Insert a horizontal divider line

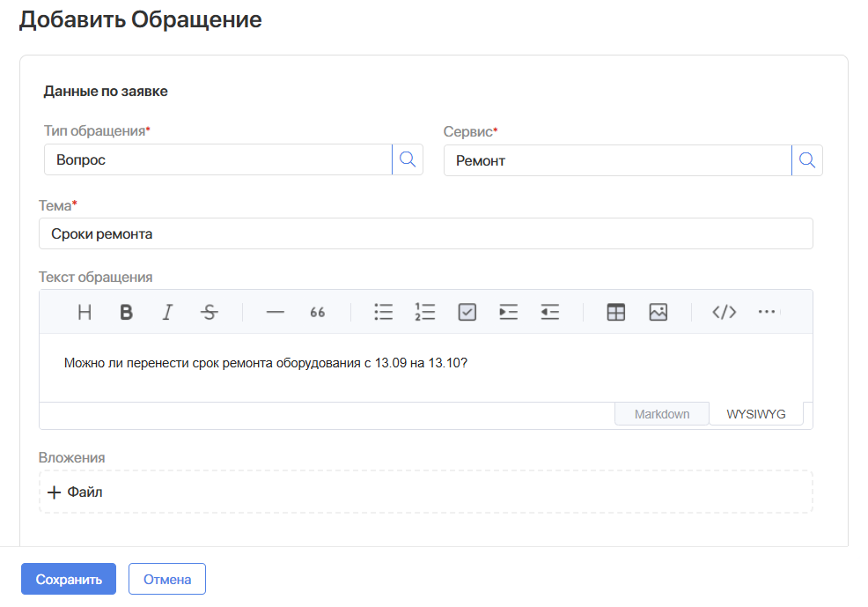click(275, 312)
